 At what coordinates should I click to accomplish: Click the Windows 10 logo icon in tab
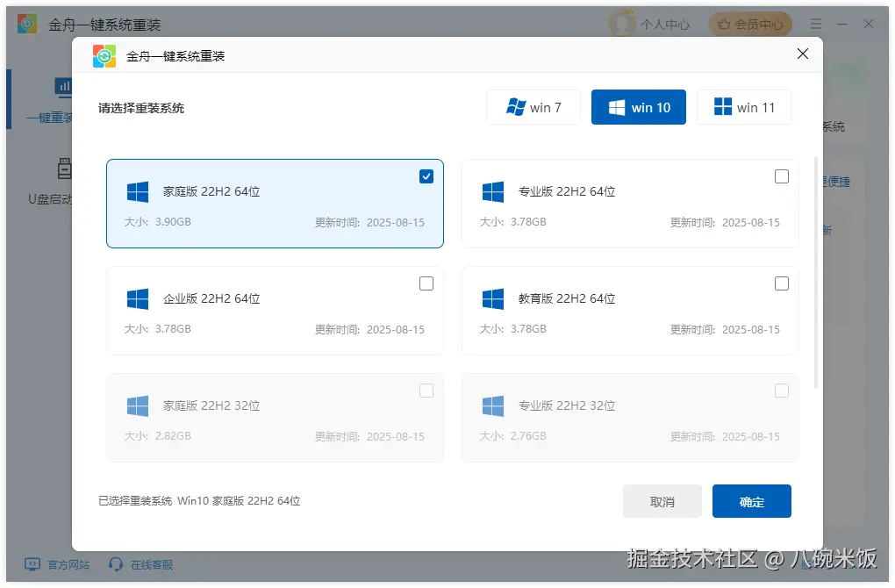[617, 107]
